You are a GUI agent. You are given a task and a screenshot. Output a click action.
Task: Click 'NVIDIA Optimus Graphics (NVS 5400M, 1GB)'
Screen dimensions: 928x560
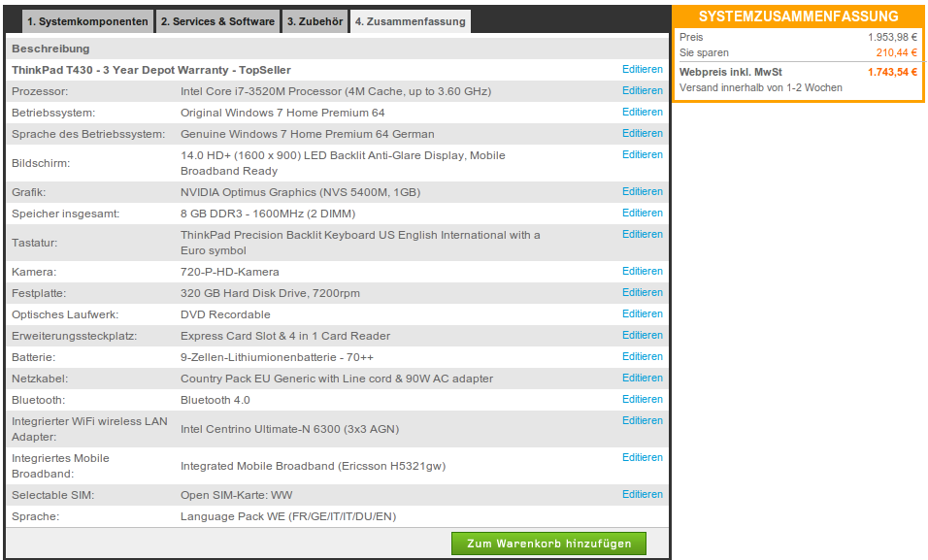pyautogui.click(x=301, y=192)
